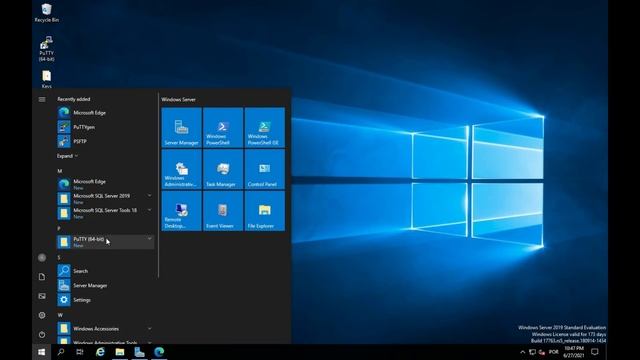Click the Windows Server tile group title
The height and width of the screenshot is (360, 640).
click(x=178, y=99)
